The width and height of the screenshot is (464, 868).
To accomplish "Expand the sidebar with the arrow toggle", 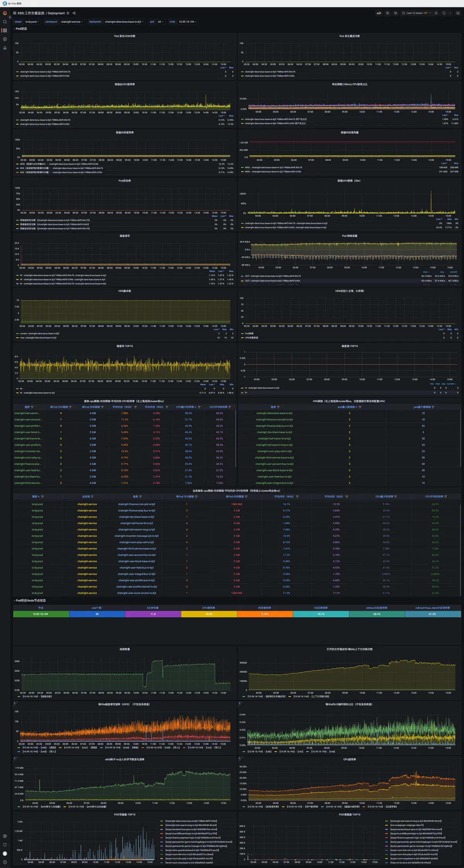I will pos(10,17).
